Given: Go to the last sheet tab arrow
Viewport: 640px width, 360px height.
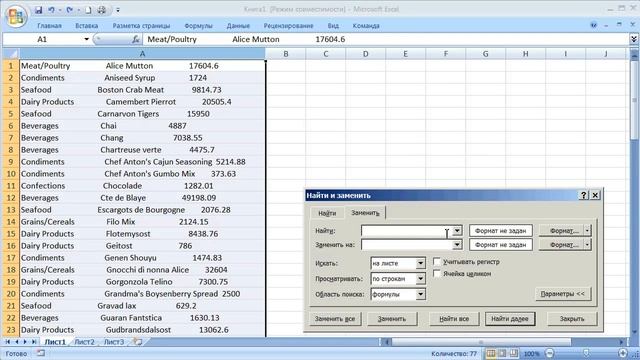Looking at the screenshot, I should [34, 342].
